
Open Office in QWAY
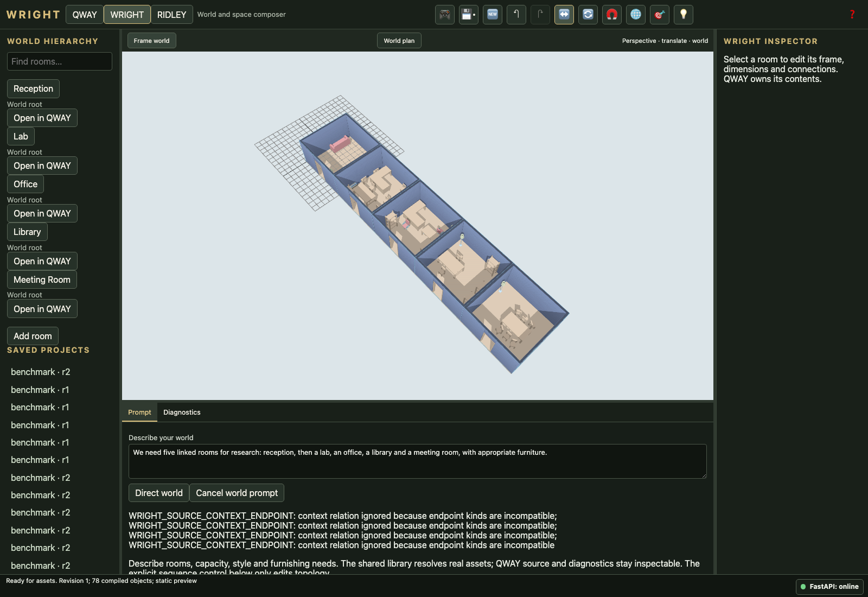[42, 213]
